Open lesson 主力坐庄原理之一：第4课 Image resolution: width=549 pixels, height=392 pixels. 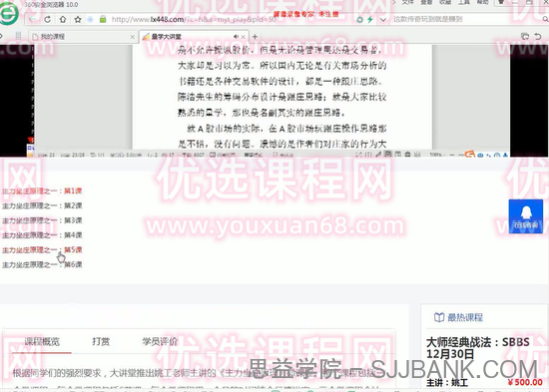(42, 235)
